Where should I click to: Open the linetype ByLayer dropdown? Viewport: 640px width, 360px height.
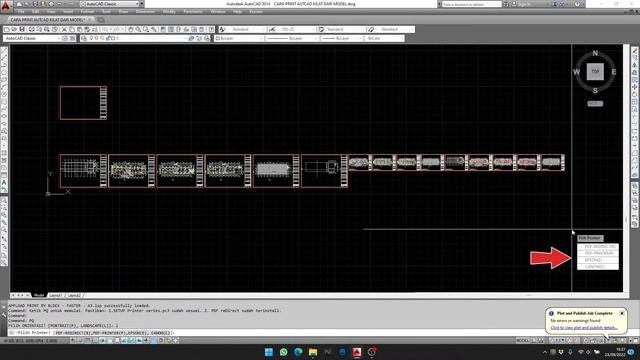pos(292,38)
